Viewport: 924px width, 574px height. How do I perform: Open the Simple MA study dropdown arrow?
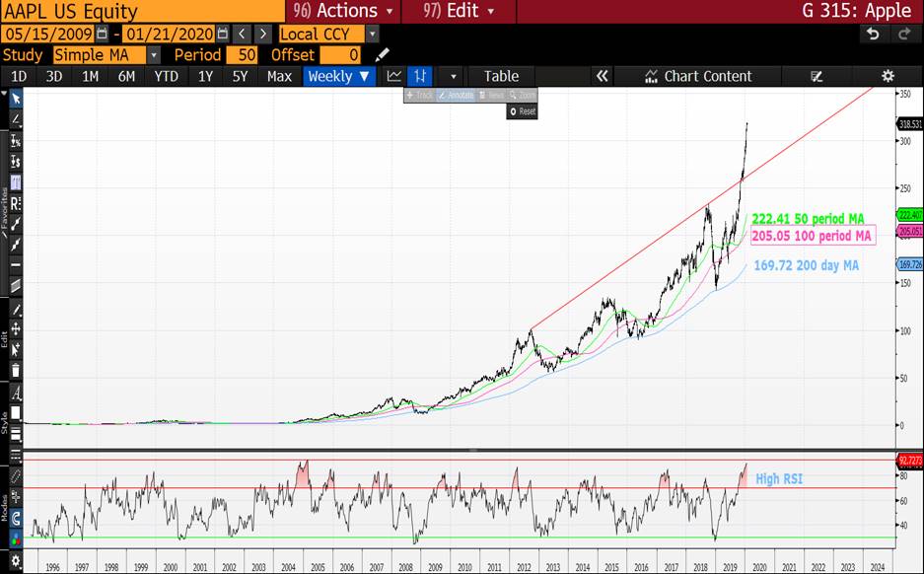pyautogui.click(x=153, y=55)
